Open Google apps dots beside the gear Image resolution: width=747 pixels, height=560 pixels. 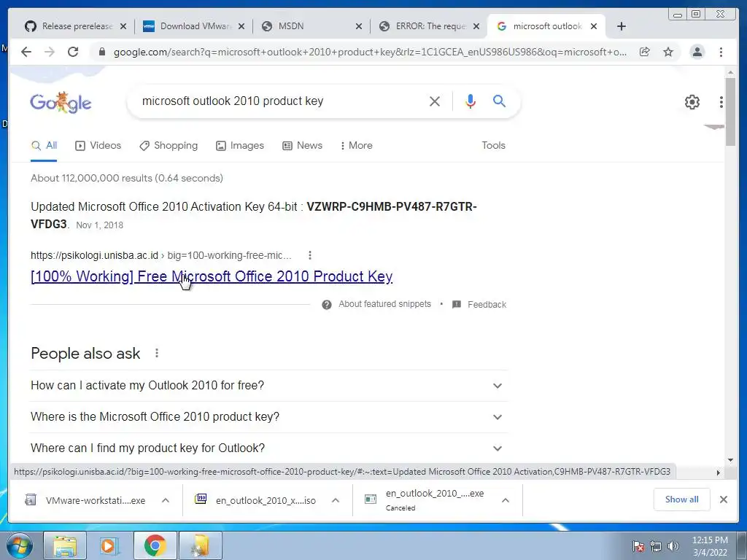pos(721,102)
